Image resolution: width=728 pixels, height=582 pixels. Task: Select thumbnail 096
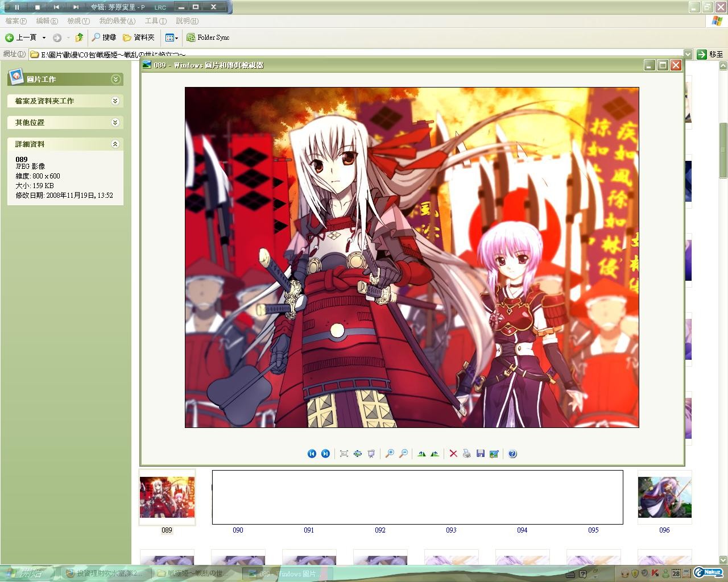(665, 497)
